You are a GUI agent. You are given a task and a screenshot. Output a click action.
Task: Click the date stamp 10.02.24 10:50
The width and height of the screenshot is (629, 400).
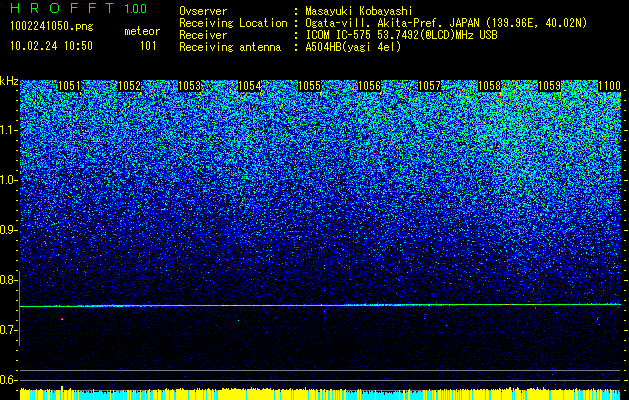pos(51,46)
